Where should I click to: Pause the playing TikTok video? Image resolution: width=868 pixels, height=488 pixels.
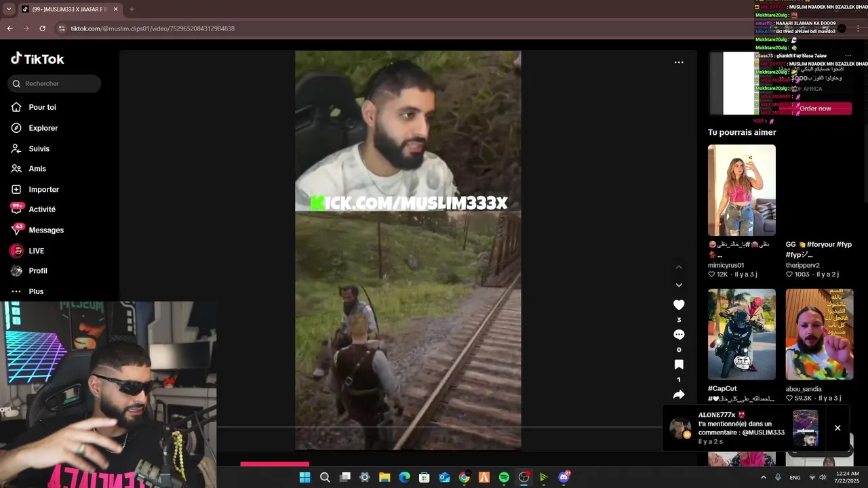[408, 250]
